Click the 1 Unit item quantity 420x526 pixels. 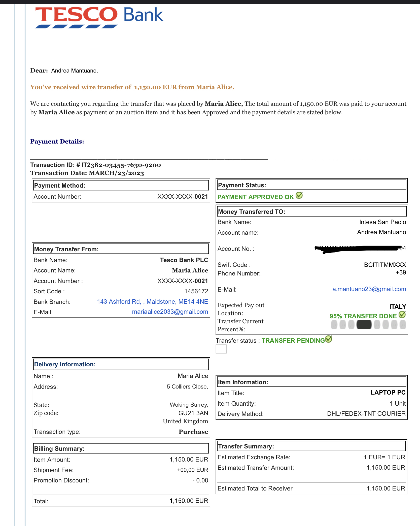(x=398, y=404)
